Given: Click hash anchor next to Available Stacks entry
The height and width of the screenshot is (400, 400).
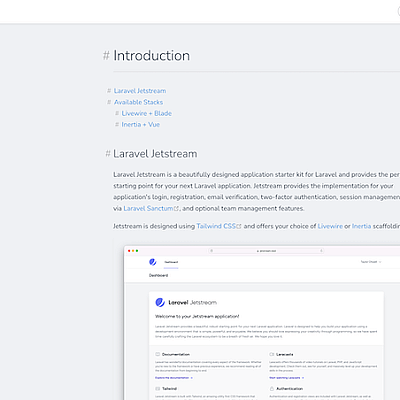Looking at the screenshot, I should pos(109,102).
